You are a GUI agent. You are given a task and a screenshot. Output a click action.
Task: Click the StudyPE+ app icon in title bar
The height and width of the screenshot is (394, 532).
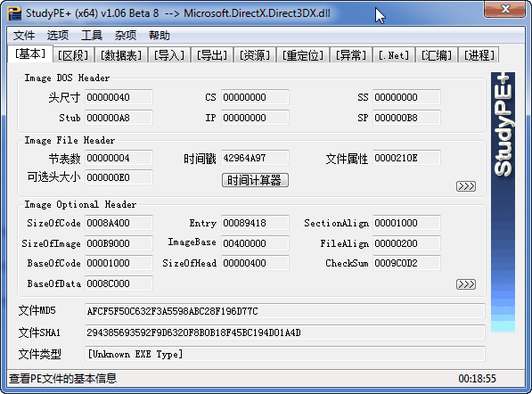click(x=15, y=13)
